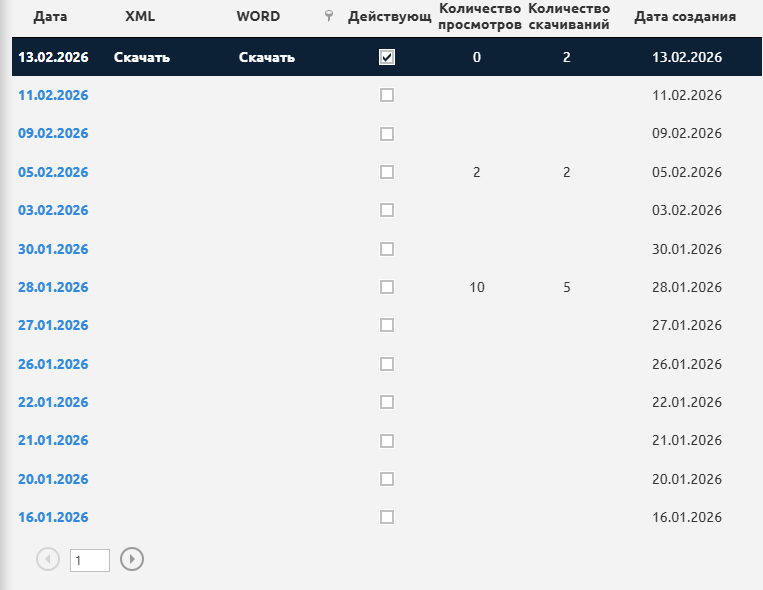
Task: Select creation date 09.02.2026 cell
Action: [x=687, y=133]
